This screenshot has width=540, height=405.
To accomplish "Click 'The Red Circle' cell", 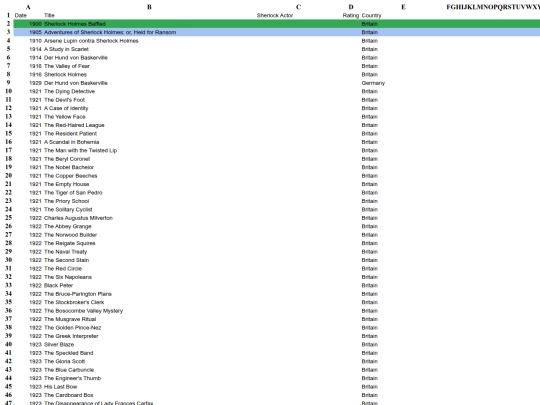I will coord(63,268).
